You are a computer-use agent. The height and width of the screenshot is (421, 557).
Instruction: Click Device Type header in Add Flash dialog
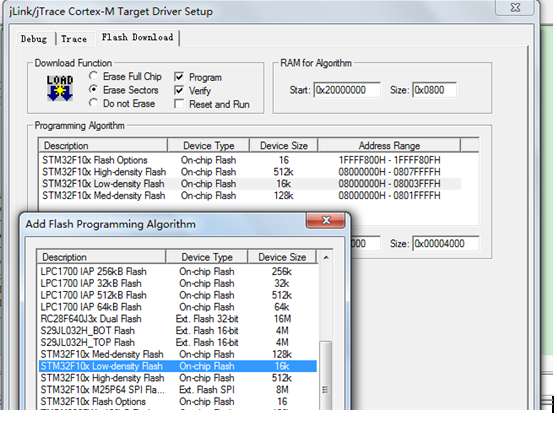[207, 257]
